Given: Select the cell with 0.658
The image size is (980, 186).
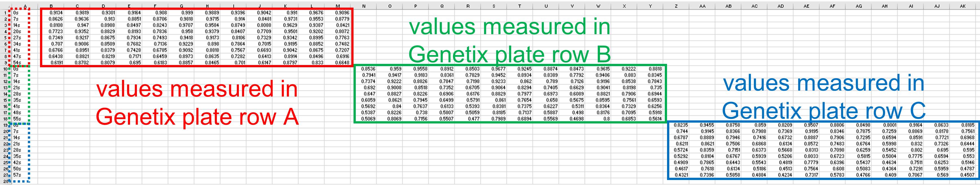Looking at the screenshot, I should click(546, 100).
